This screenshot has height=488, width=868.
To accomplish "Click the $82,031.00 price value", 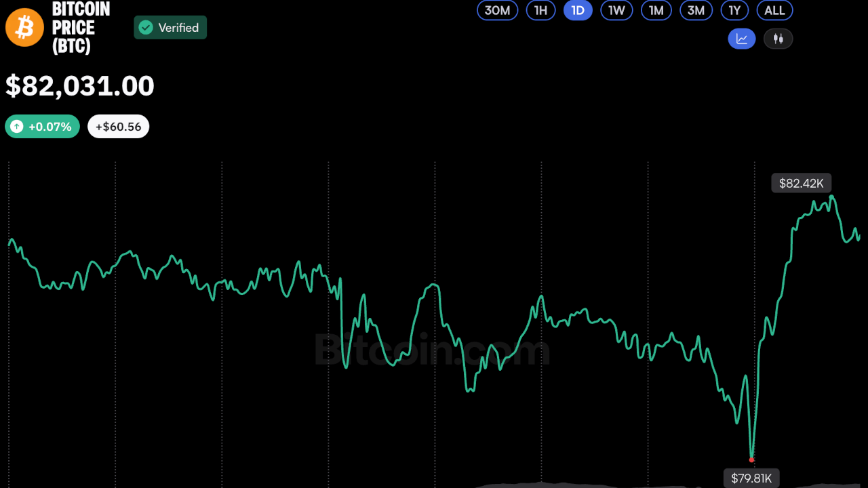I will tap(80, 86).
